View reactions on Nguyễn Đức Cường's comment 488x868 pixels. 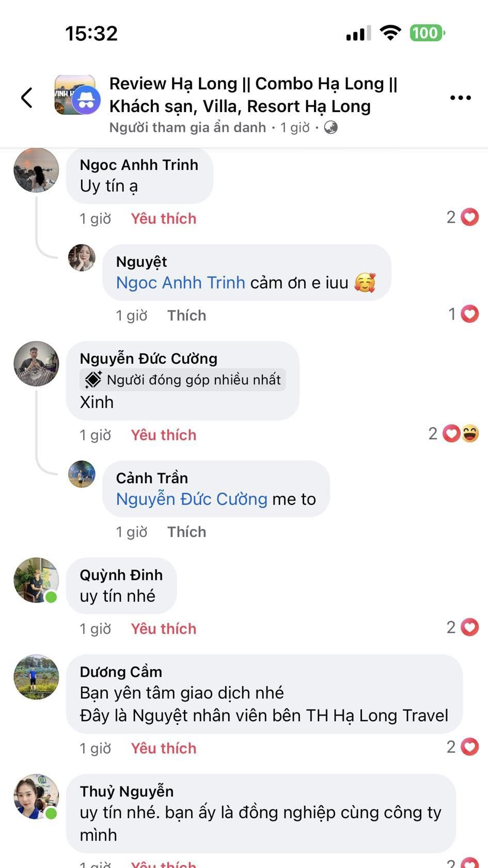(453, 433)
